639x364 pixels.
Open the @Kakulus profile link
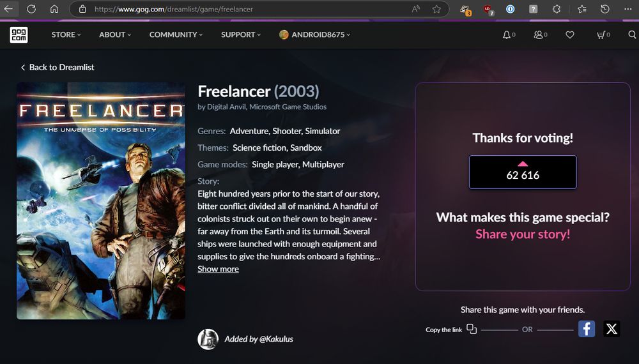click(x=276, y=339)
